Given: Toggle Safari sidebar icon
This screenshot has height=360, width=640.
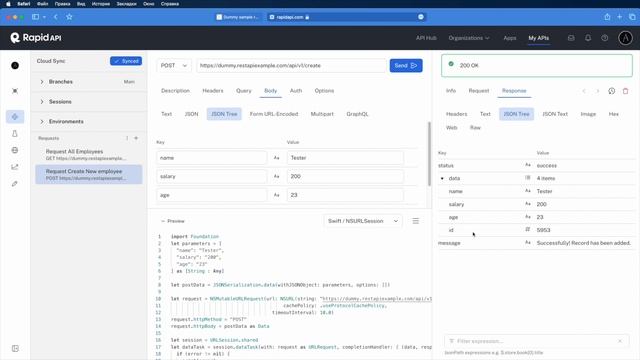Looking at the screenshot, I should click(x=36, y=17).
